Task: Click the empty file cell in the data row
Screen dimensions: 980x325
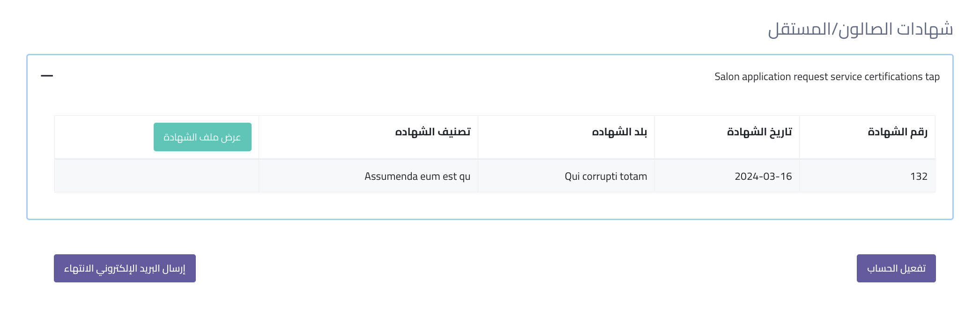Action: tap(156, 176)
